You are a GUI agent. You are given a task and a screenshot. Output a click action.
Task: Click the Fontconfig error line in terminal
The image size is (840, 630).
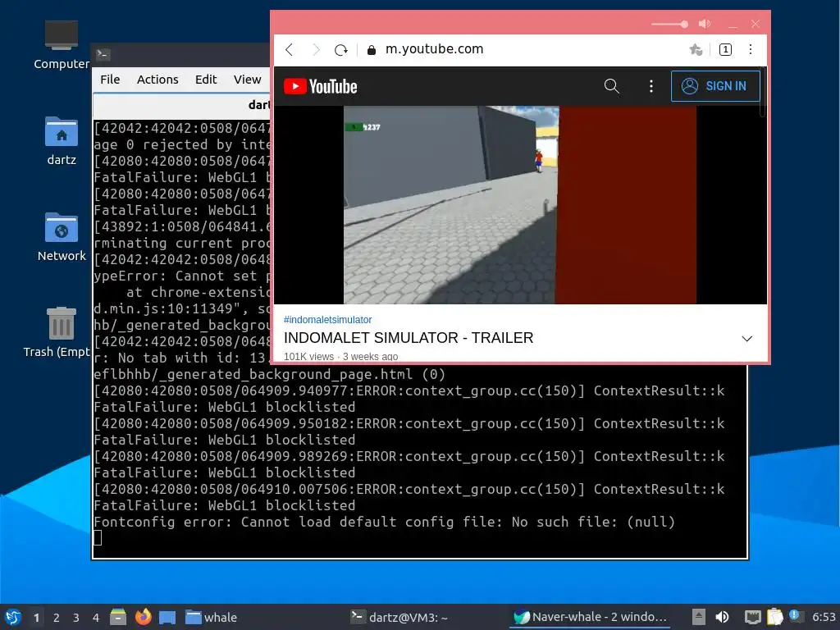pyautogui.click(x=384, y=522)
